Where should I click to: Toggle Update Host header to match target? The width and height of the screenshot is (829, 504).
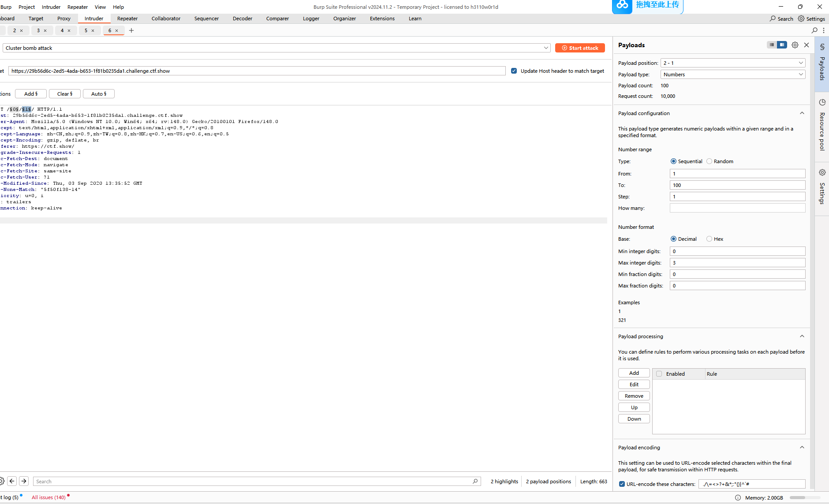[514, 71]
